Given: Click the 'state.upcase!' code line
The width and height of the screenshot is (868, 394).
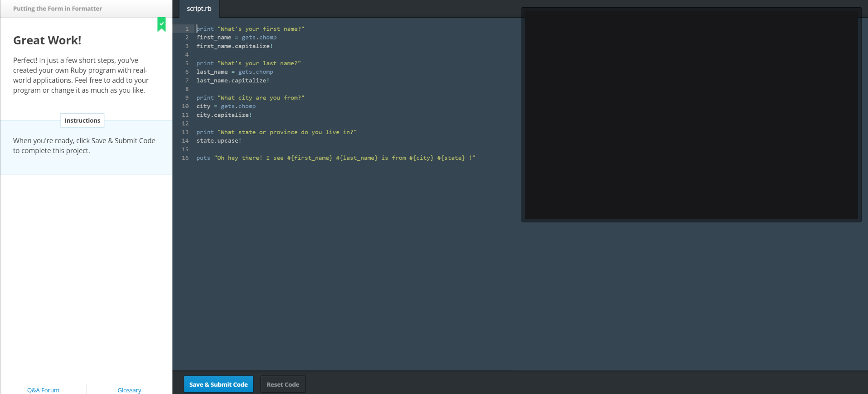Looking at the screenshot, I should click(218, 141).
